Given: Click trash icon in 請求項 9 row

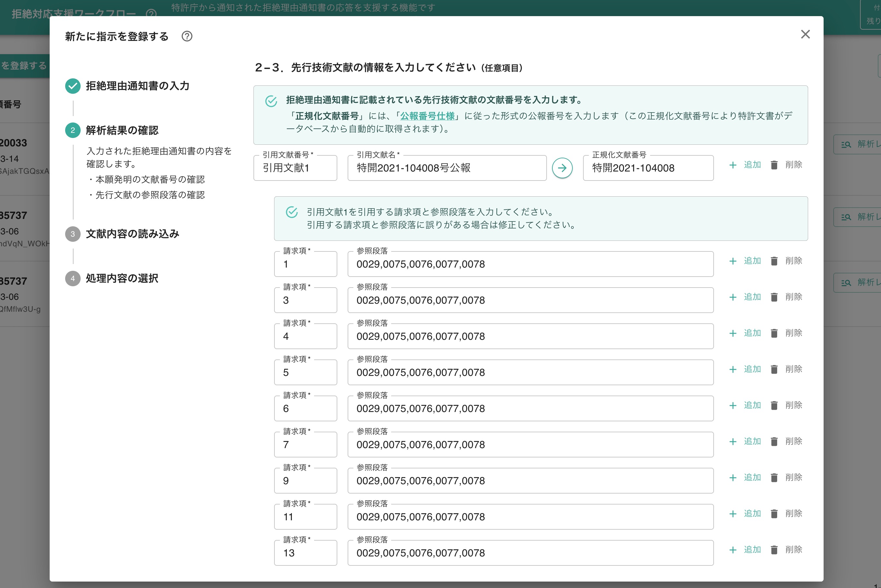Looking at the screenshot, I should click(x=774, y=478).
